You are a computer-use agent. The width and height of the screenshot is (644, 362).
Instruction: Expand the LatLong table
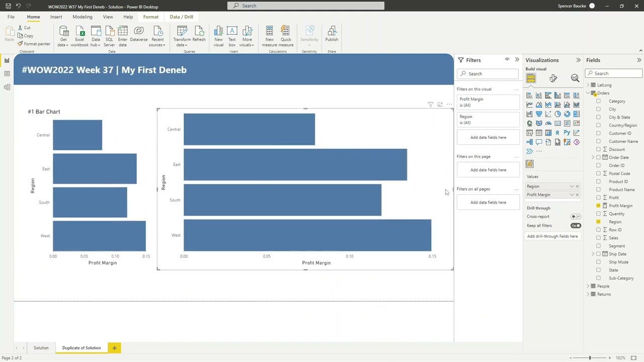coord(588,85)
